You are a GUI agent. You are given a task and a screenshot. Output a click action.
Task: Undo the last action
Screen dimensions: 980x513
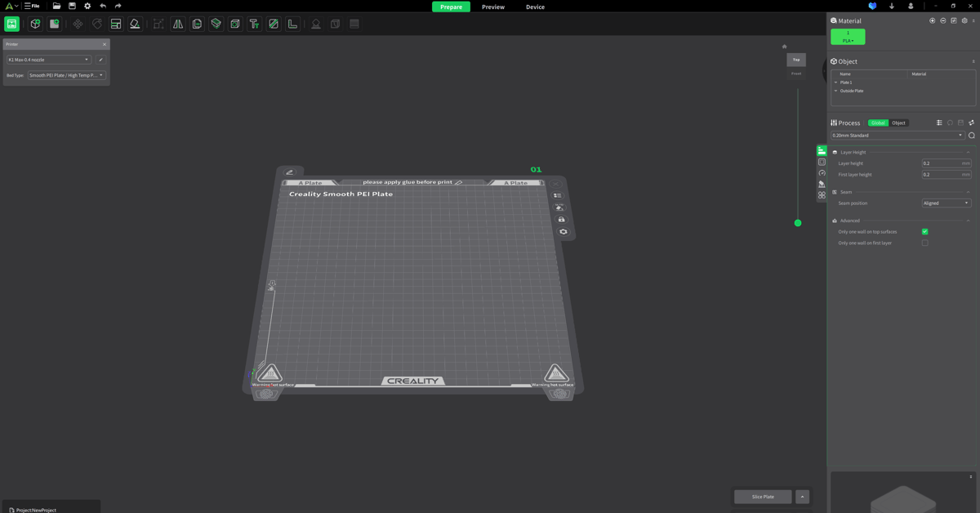click(x=103, y=6)
